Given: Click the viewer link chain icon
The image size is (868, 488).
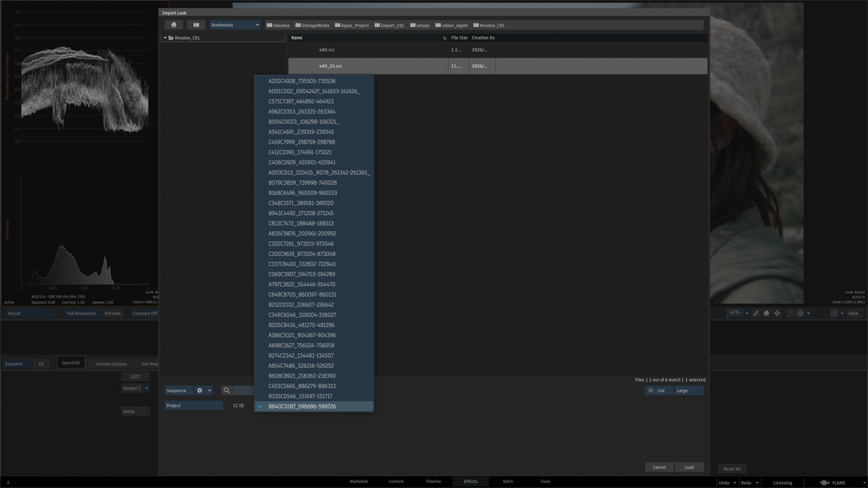Looking at the screenshot, I should (x=756, y=313).
